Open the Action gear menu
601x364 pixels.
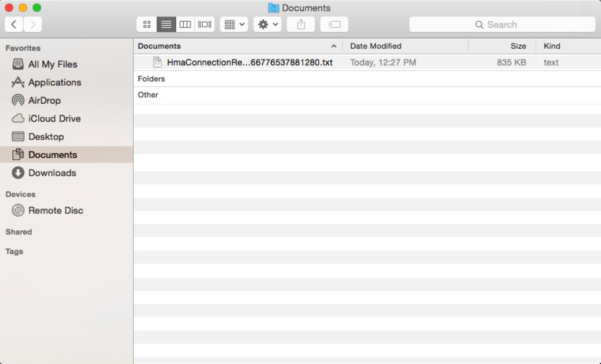click(268, 25)
